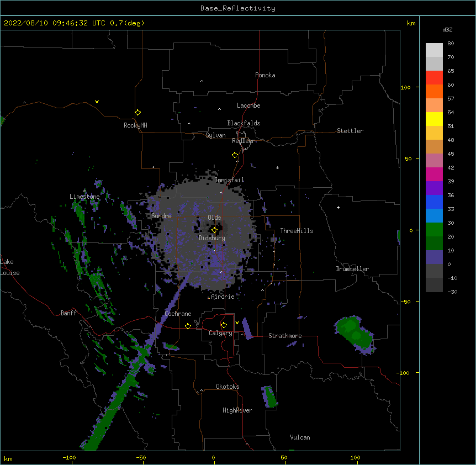This screenshot has width=476, height=465.
Task: Click the yellow diamond marker below Cochrane
Action: 188,326
